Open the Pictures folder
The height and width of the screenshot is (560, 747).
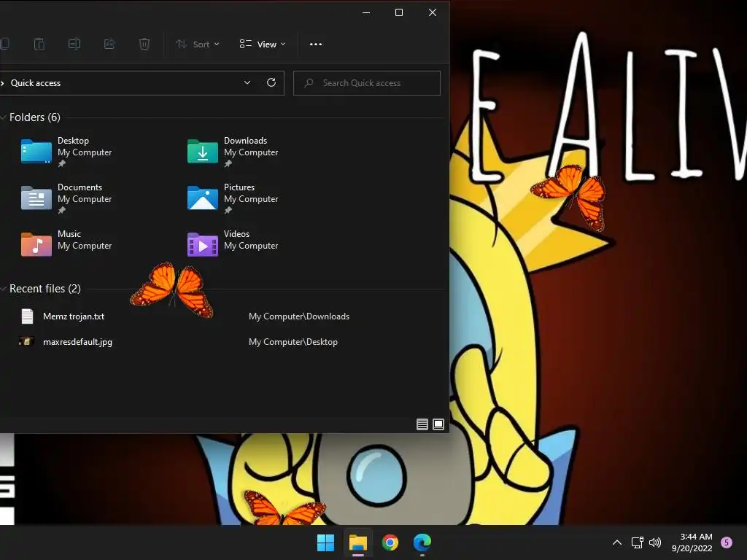point(233,198)
